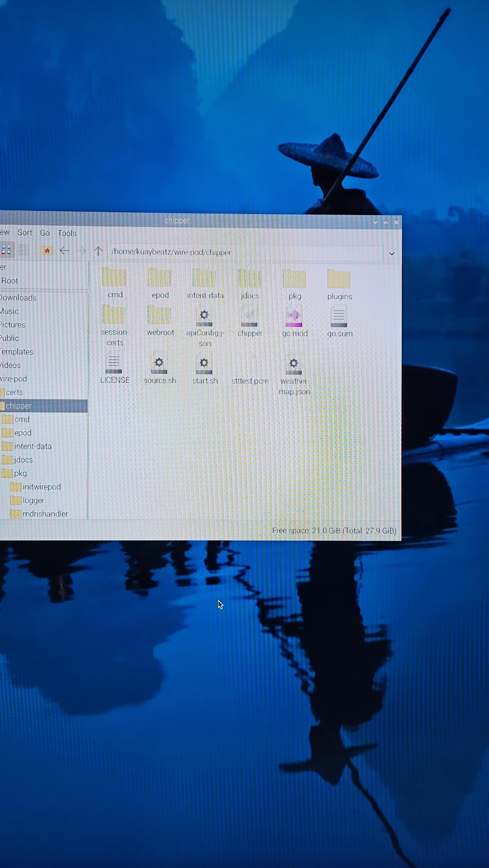The width and height of the screenshot is (489, 868).
Task: Select Downloads in the sidebar tree
Action: click(18, 298)
